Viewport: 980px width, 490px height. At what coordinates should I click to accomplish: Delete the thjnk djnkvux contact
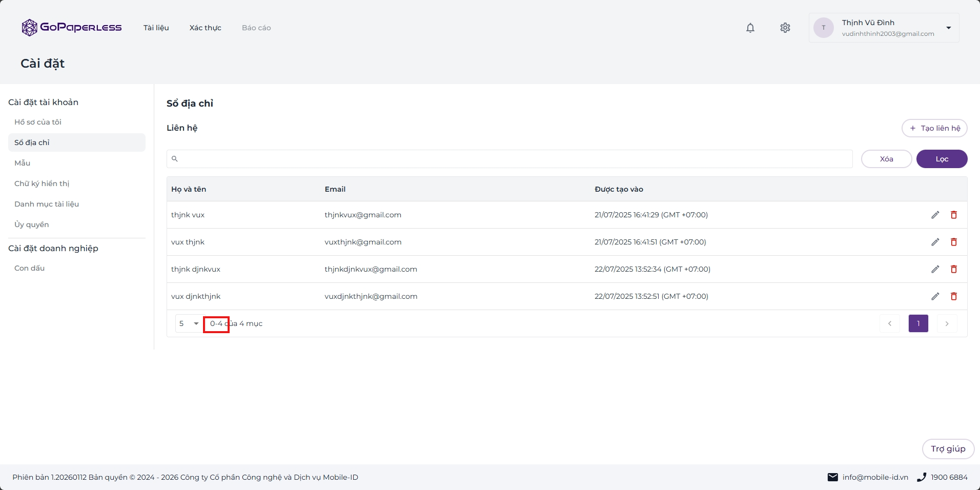(x=954, y=269)
